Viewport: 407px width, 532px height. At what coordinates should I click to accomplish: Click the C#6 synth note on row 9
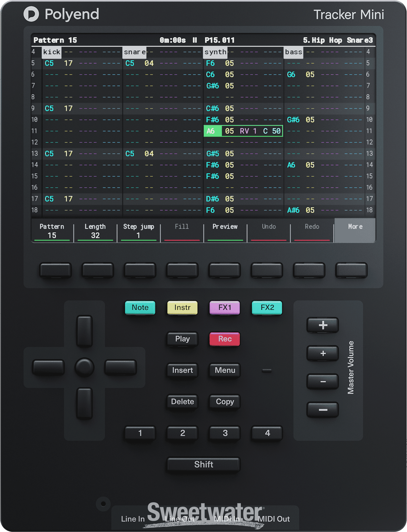[x=212, y=108]
